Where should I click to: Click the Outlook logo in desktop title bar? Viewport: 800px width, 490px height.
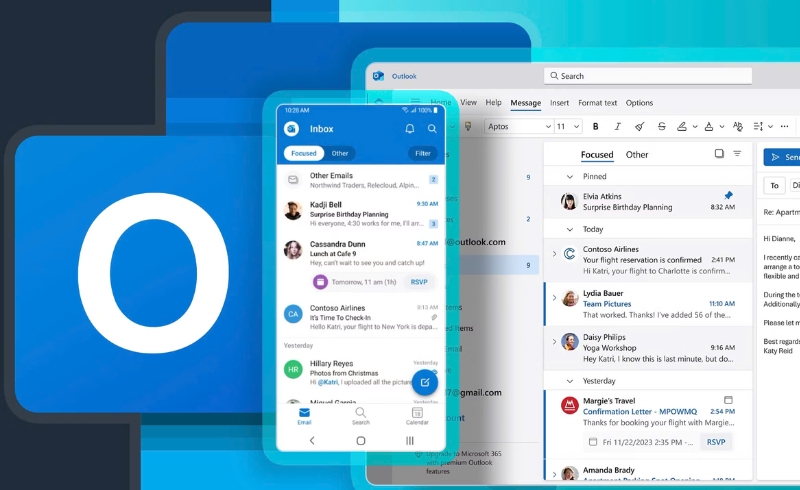[x=378, y=76]
